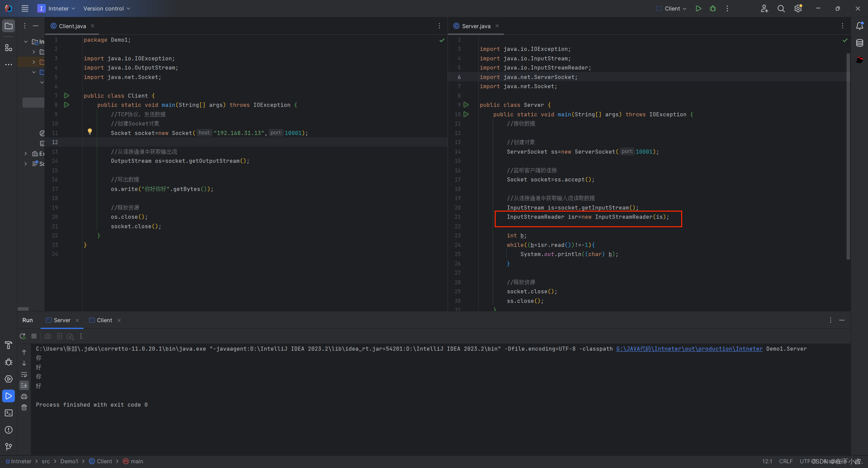Expand the orange-highlighted folder node in project tree
868x468 pixels.
pos(34,62)
